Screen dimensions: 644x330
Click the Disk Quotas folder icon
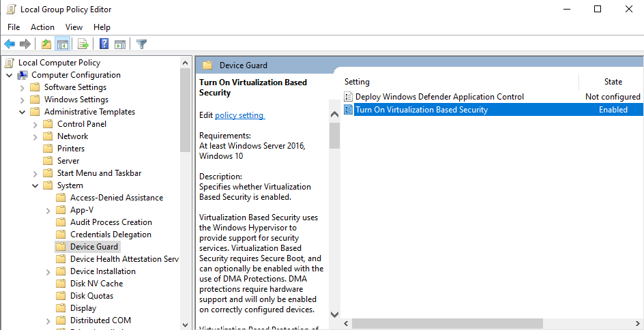coord(61,296)
